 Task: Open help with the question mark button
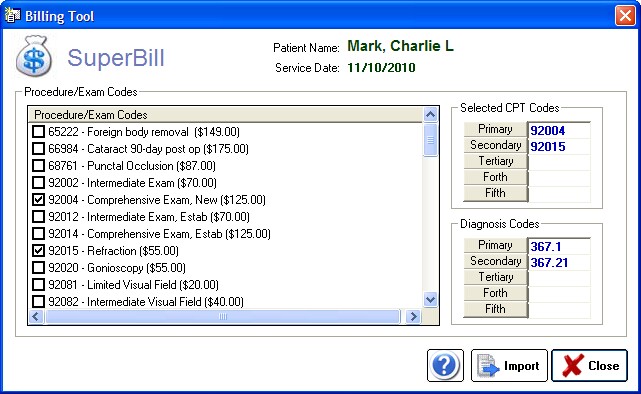click(445, 365)
